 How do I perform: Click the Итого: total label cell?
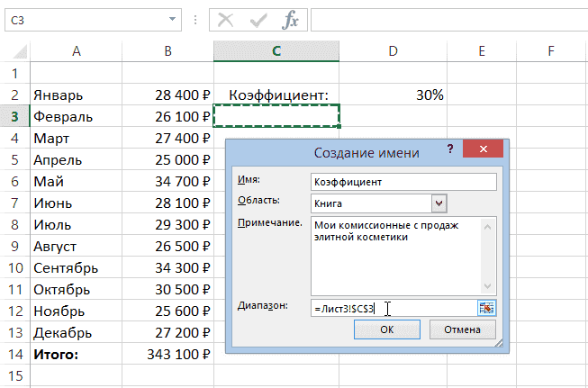tap(77, 355)
